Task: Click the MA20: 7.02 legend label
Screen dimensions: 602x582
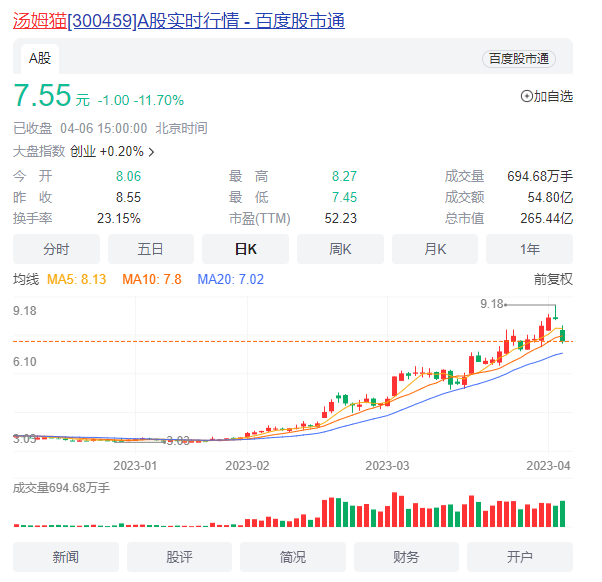Action: (x=230, y=279)
